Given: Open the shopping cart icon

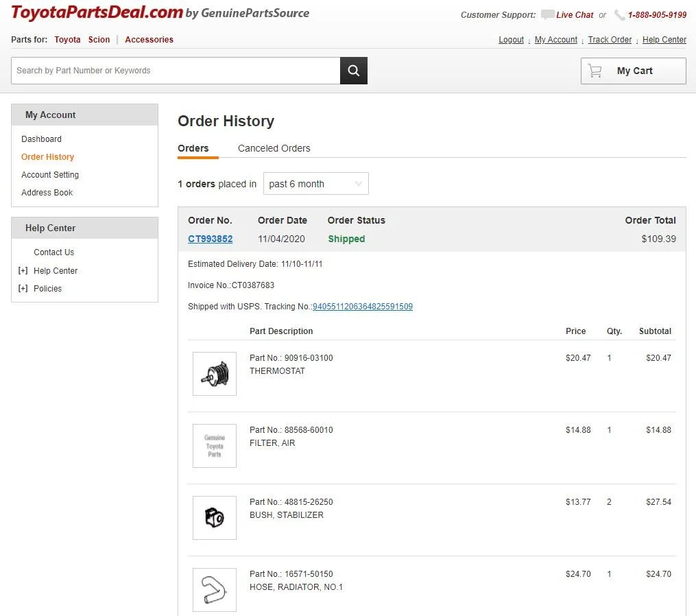Looking at the screenshot, I should [x=595, y=71].
